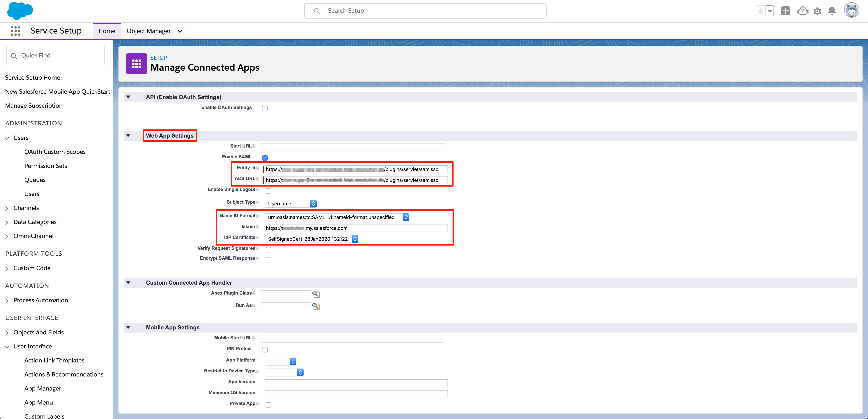Click the favorites star icon
This screenshot has width=868, height=419.
coord(760,11)
